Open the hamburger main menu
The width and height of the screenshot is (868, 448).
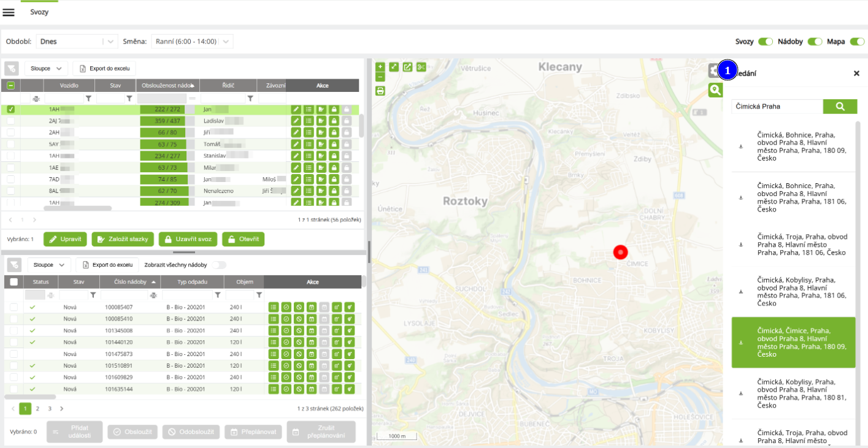(9, 12)
